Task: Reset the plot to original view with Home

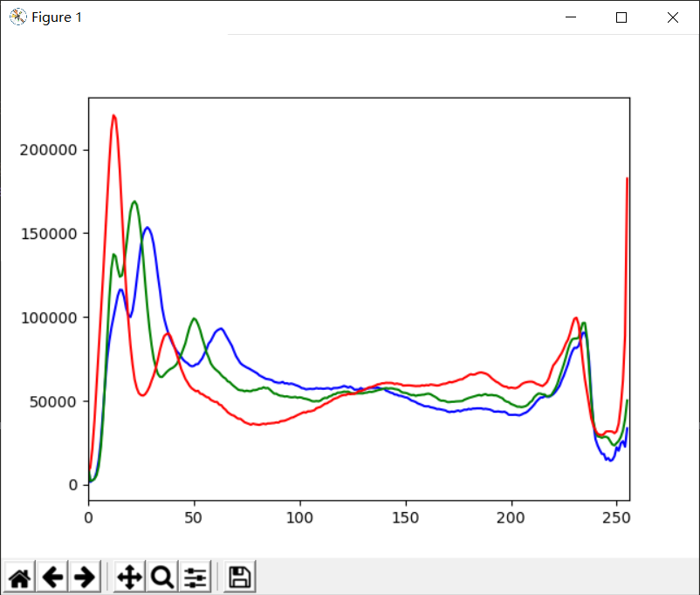Action: click(20, 578)
